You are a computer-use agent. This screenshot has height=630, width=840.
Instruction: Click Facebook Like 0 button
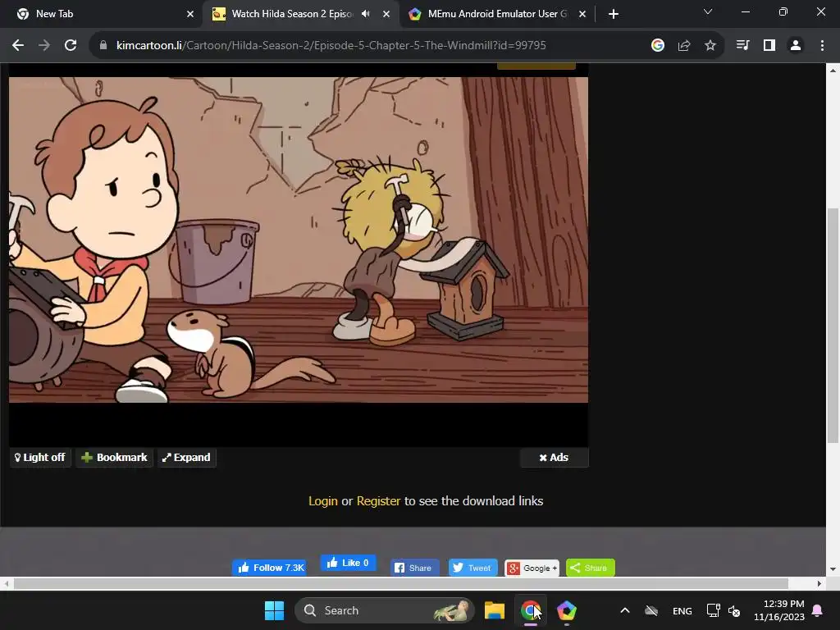pyautogui.click(x=348, y=563)
